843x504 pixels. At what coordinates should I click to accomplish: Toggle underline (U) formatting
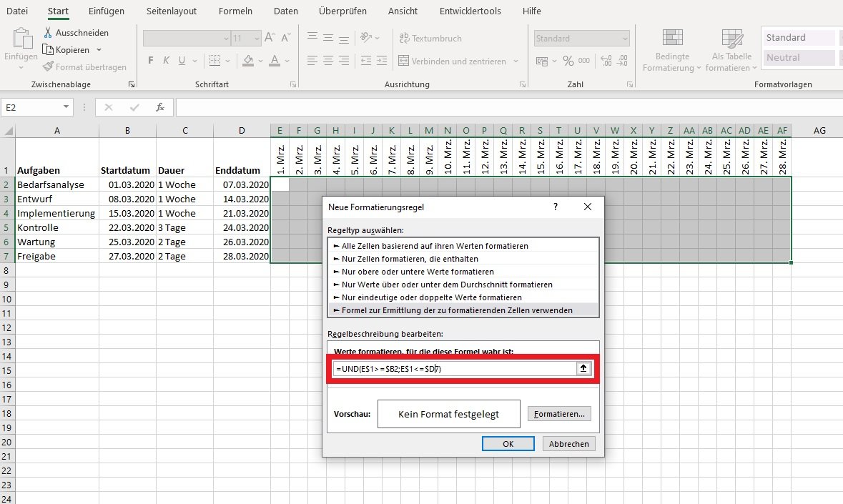(182, 61)
